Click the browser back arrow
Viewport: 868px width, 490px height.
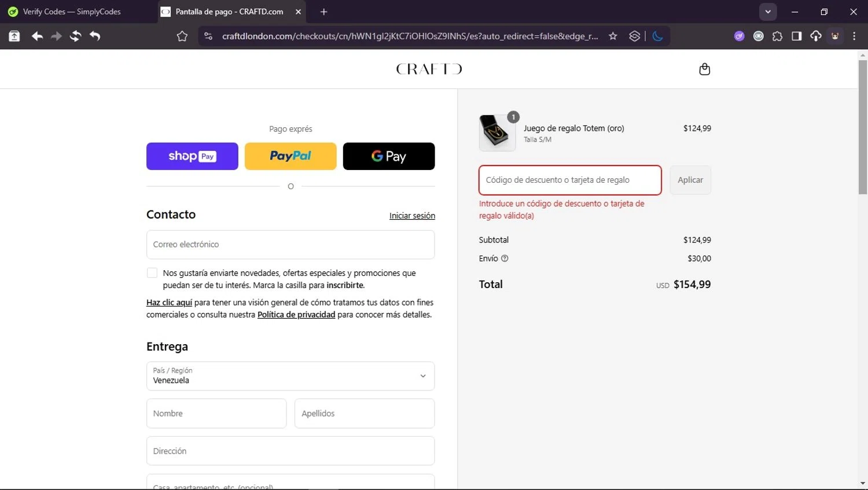point(37,36)
